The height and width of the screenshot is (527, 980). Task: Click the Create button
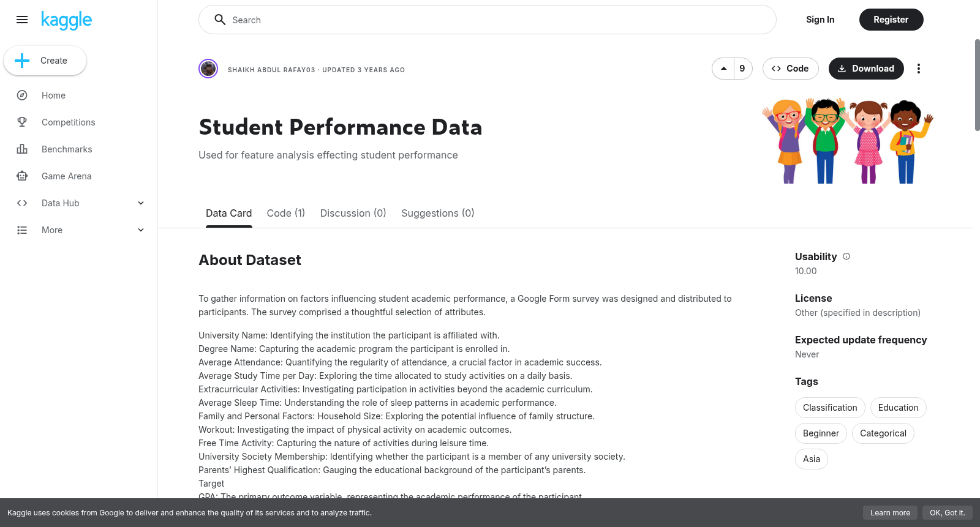pos(45,61)
